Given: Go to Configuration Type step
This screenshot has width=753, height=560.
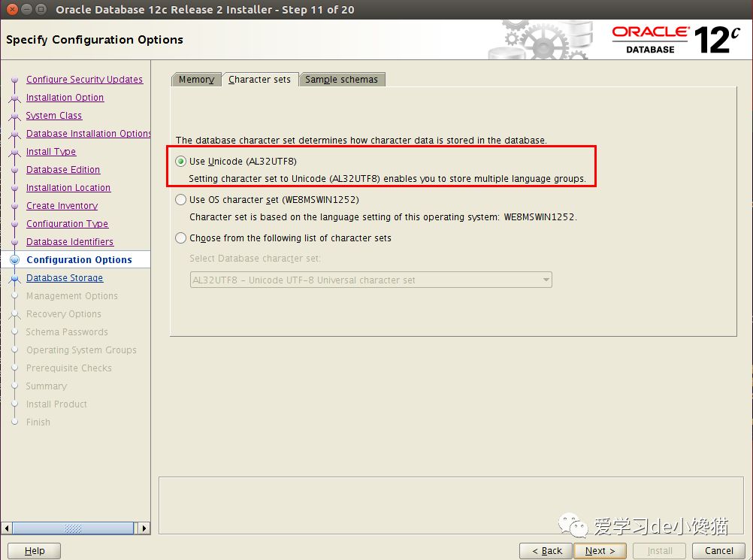Looking at the screenshot, I should pyautogui.click(x=67, y=224).
